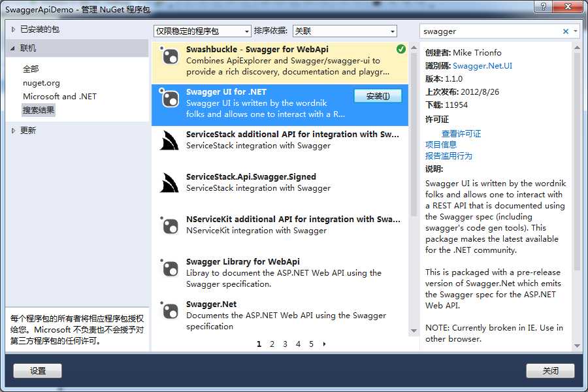The width and height of the screenshot is (588, 392).
Task: Open the 项目信息 project info link
Action: 441,145
